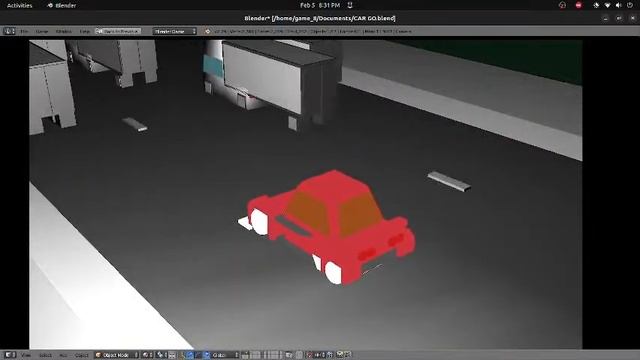Image resolution: width=640 pixels, height=360 pixels.
Task: Open the Info editor type selector icon
Action: (x=9, y=31)
